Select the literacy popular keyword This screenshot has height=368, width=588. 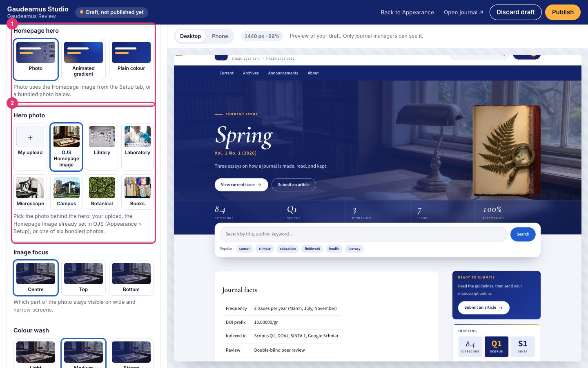(354, 249)
